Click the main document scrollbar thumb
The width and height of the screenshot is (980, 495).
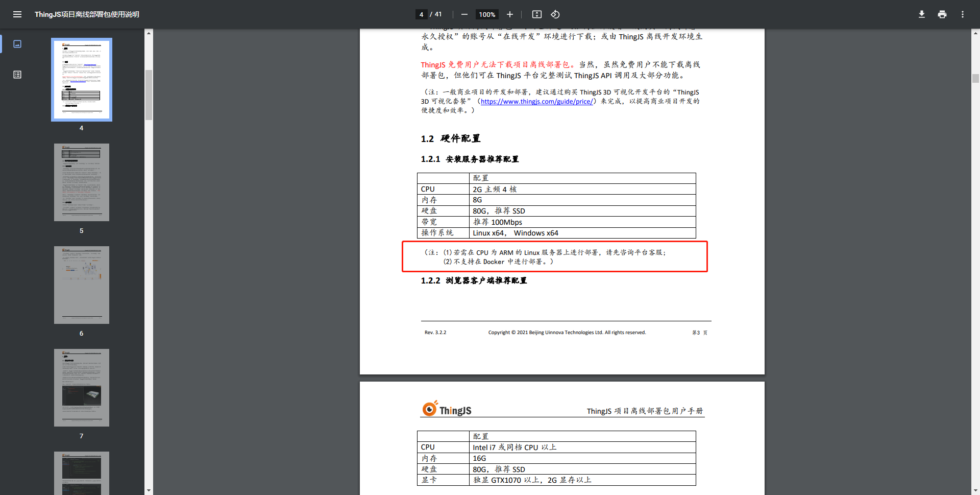point(975,79)
